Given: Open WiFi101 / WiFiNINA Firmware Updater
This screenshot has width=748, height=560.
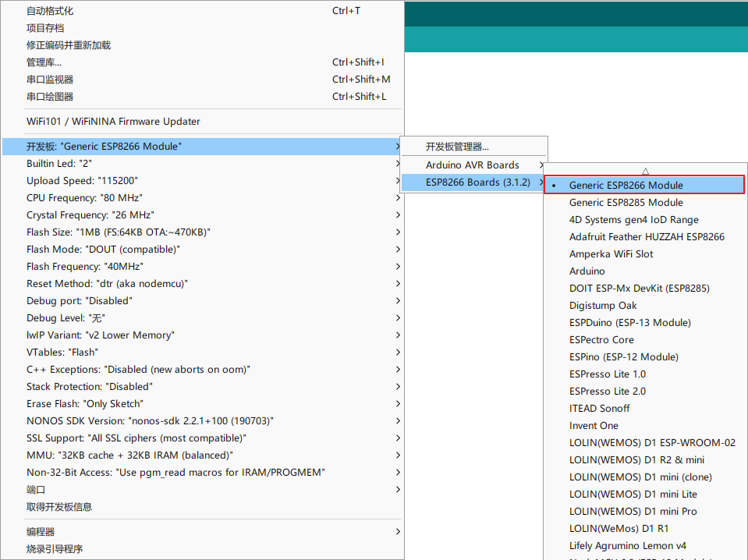Looking at the screenshot, I should click(x=203, y=121).
